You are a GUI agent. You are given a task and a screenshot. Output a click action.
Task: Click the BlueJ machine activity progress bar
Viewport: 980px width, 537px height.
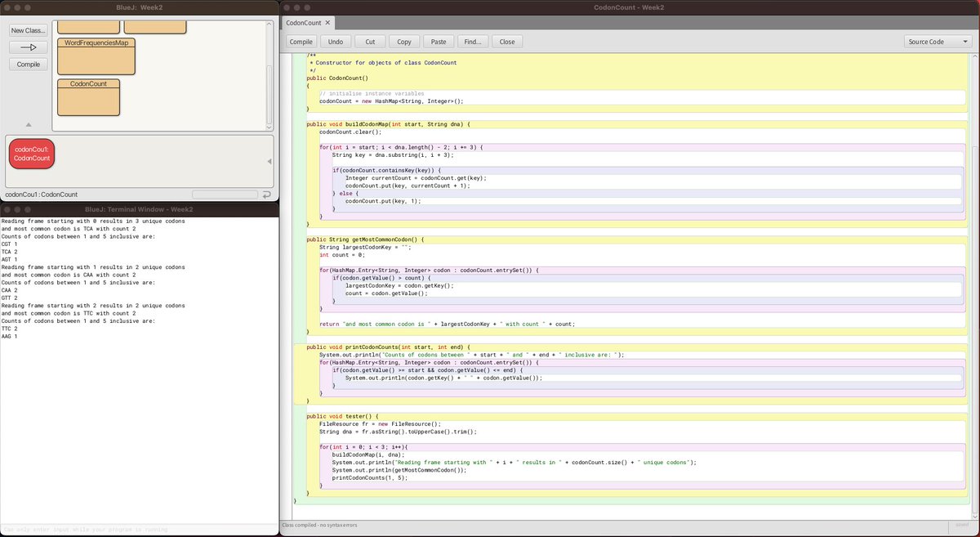225,195
